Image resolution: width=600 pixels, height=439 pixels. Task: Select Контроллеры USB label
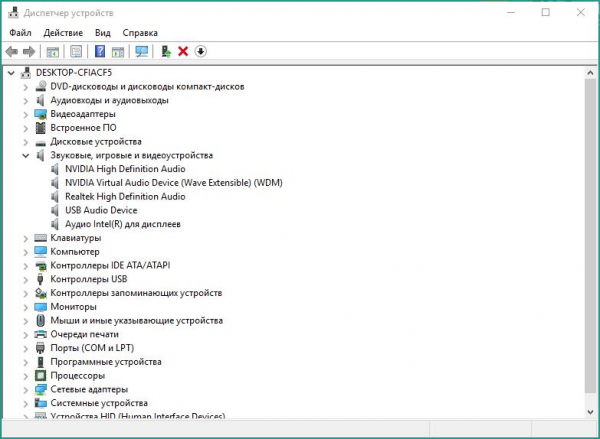89,279
